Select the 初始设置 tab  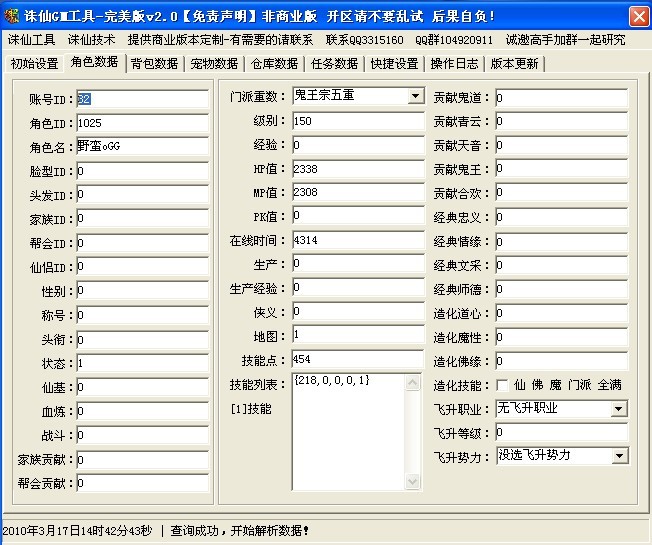(x=34, y=64)
